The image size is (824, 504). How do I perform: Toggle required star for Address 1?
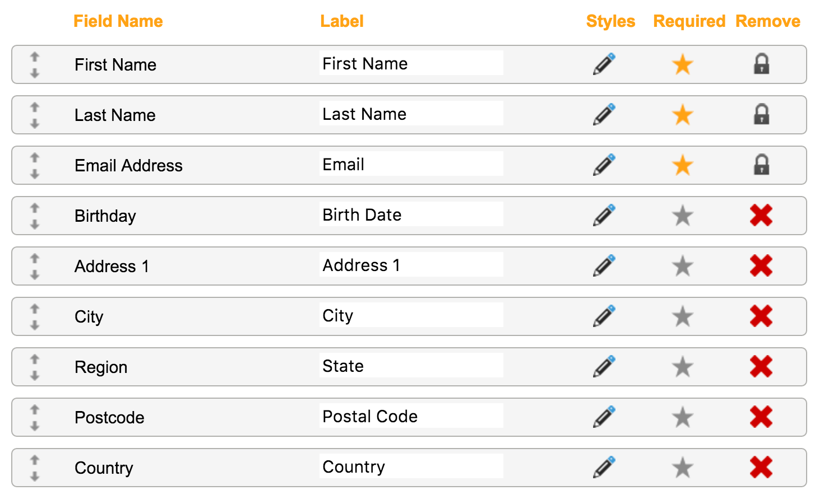683,265
